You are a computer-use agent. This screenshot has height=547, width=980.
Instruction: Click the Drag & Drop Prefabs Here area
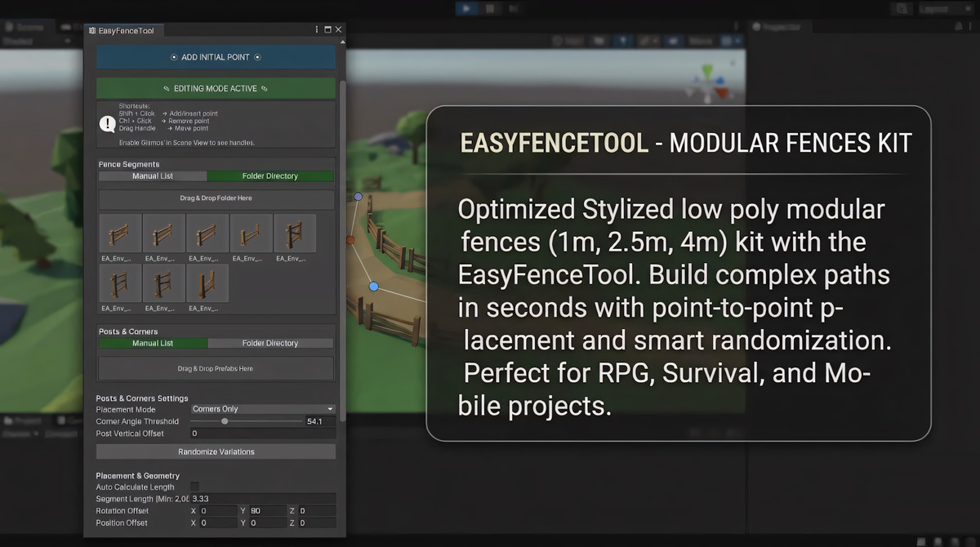[216, 368]
